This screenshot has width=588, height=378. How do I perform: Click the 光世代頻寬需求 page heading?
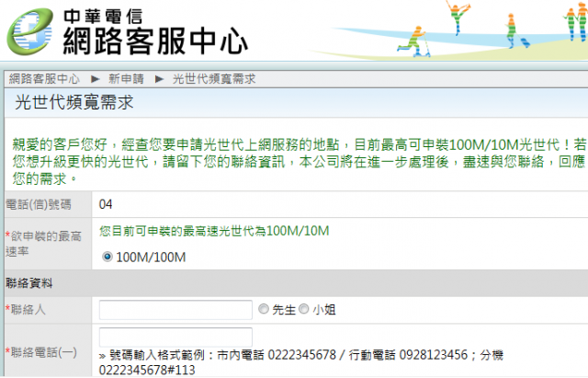tap(73, 102)
